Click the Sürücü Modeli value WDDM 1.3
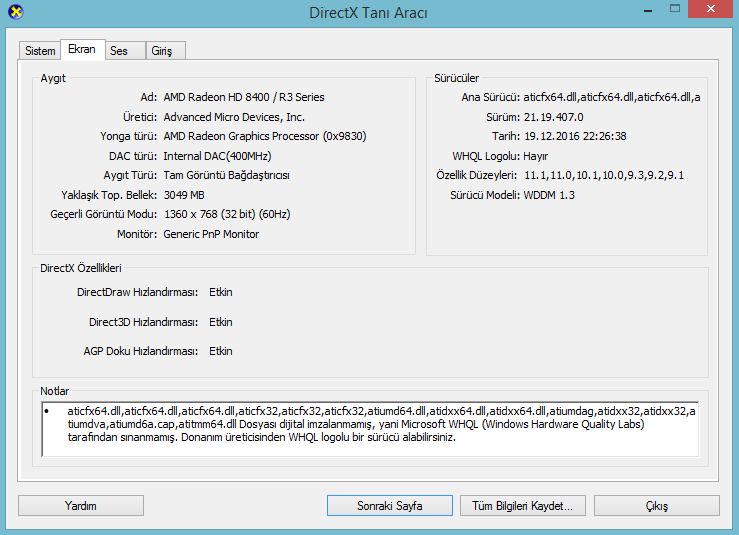 (x=549, y=195)
